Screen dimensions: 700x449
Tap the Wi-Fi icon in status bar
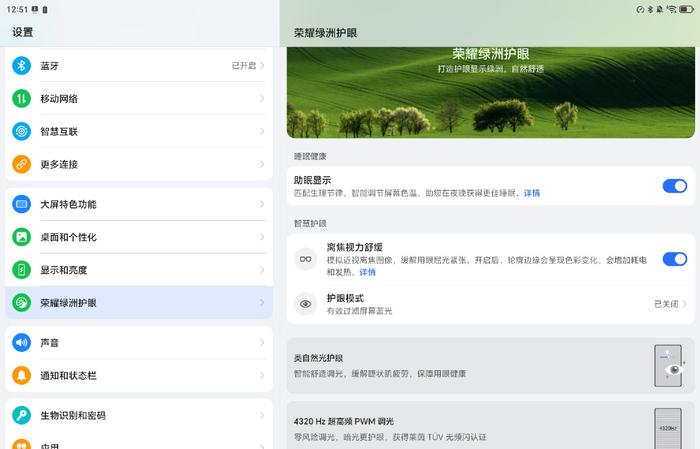[671, 9]
